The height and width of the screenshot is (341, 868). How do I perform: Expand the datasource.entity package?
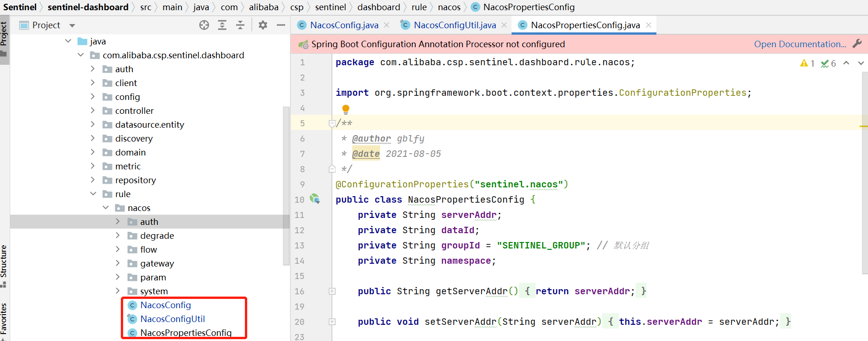(93, 124)
